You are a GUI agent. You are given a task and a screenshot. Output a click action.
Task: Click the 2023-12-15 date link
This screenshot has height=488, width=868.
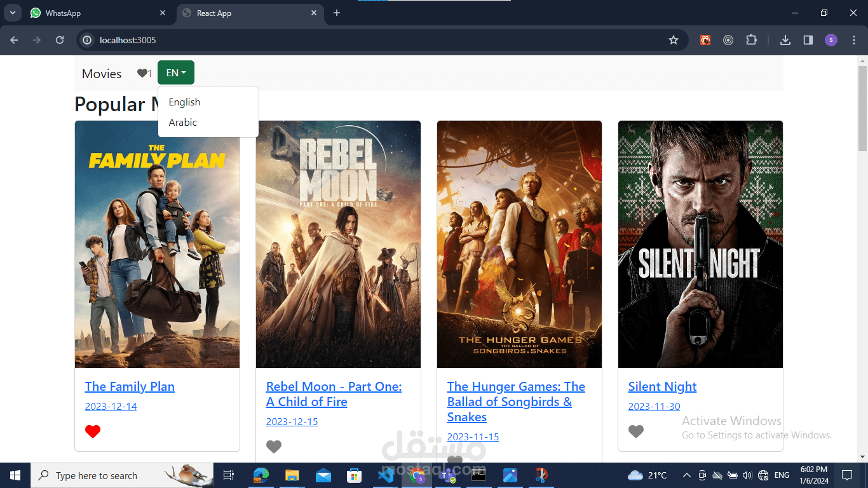coord(292,422)
